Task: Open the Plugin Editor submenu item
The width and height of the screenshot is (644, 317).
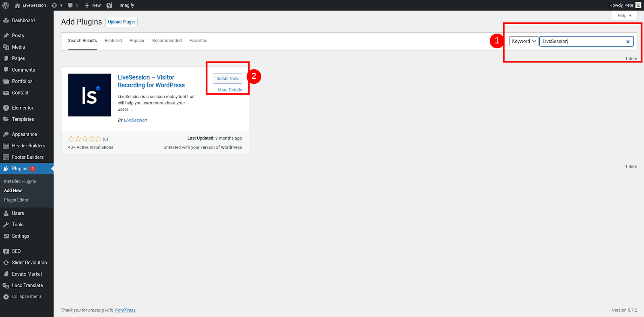Action: point(17,200)
